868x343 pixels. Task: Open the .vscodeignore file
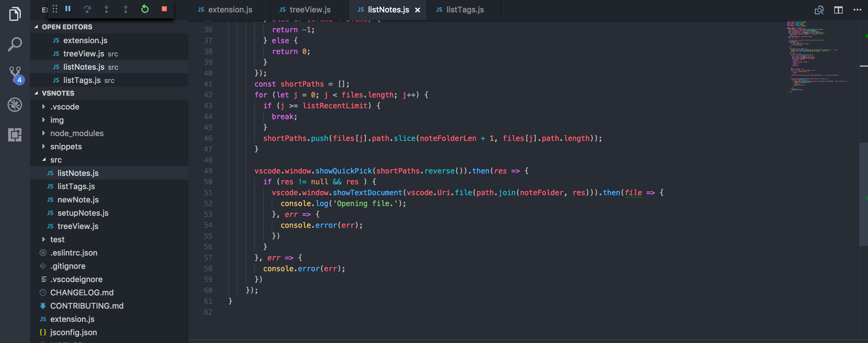(x=109, y=279)
